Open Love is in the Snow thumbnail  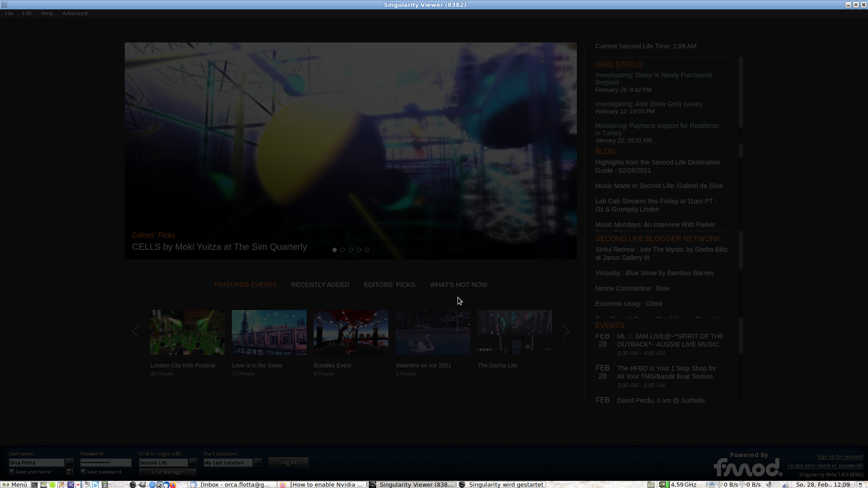269,332
